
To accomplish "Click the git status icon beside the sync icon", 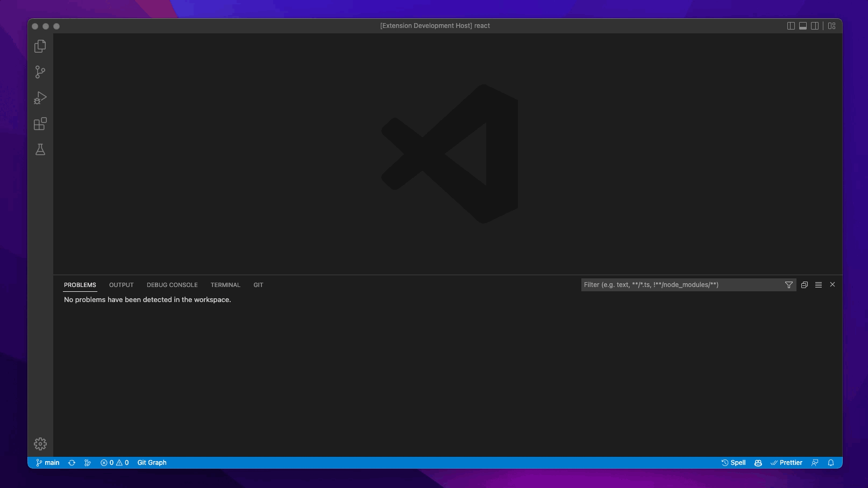I will coord(88,463).
